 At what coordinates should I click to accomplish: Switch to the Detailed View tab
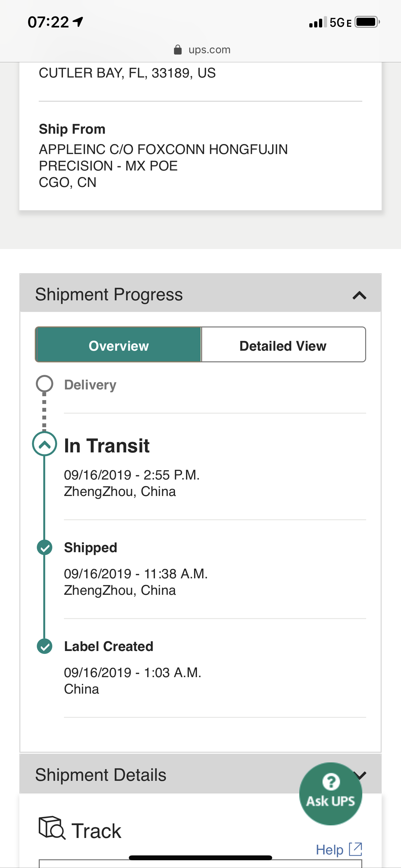pos(283,345)
